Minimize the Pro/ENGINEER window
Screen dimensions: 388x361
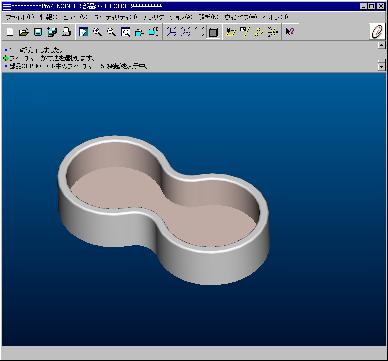(x=364, y=6)
